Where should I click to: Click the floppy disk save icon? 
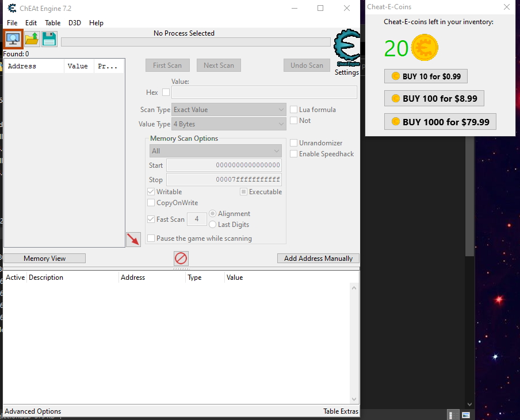pos(49,39)
